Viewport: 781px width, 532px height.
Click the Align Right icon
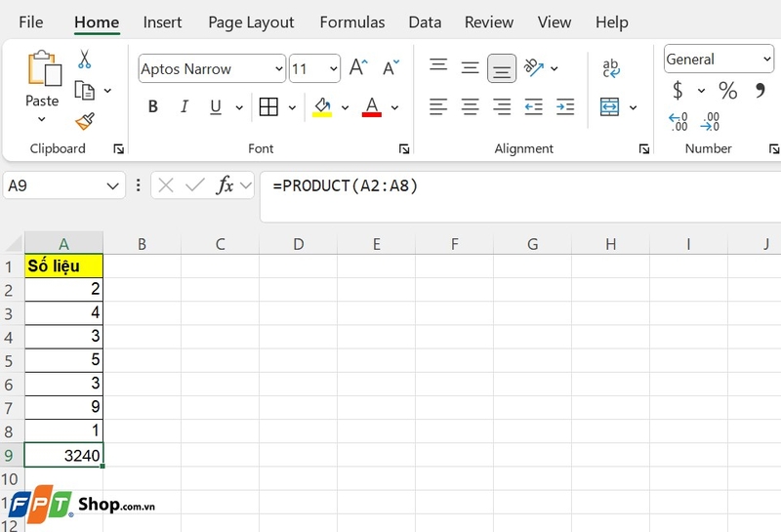[x=502, y=106]
